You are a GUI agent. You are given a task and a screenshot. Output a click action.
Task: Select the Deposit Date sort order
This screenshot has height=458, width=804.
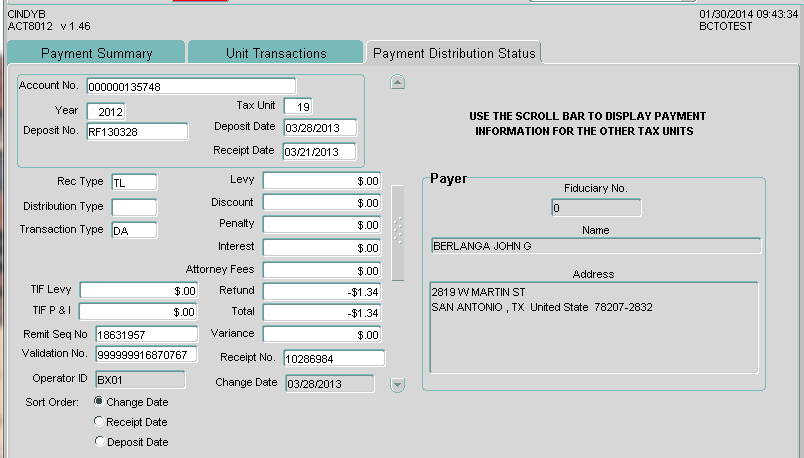click(x=99, y=442)
